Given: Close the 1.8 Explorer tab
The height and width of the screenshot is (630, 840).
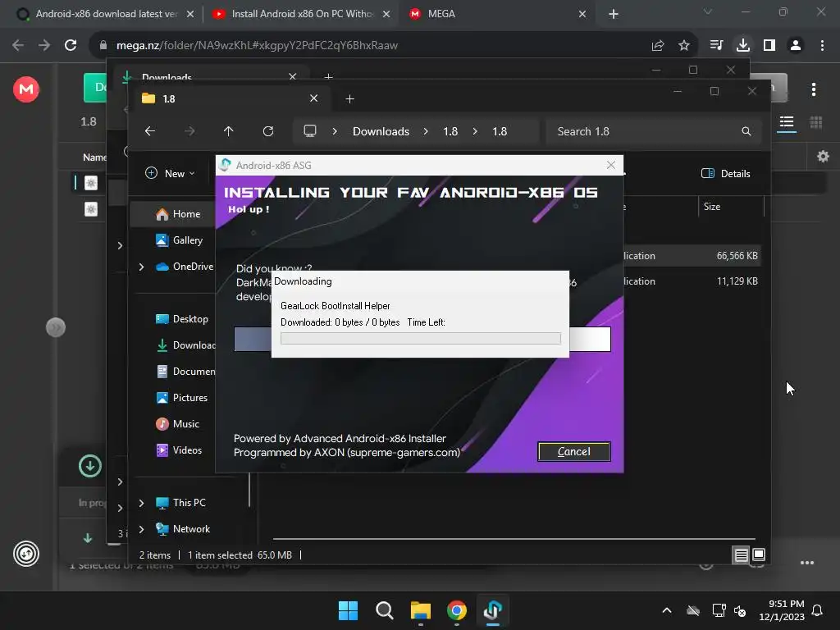Looking at the screenshot, I should [x=314, y=98].
